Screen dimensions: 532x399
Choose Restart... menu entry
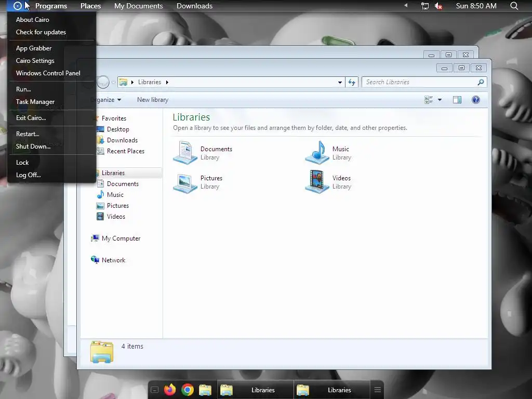coord(51,134)
